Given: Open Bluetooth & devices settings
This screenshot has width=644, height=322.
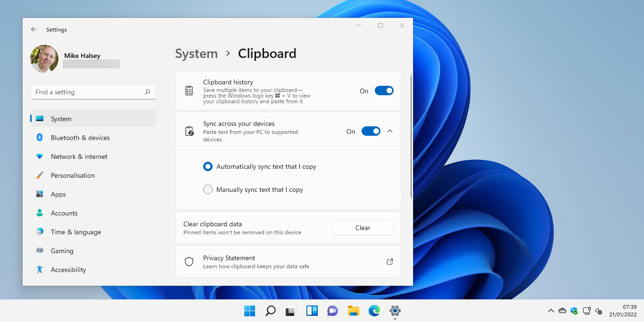Looking at the screenshot, I should tap(80, 138).
